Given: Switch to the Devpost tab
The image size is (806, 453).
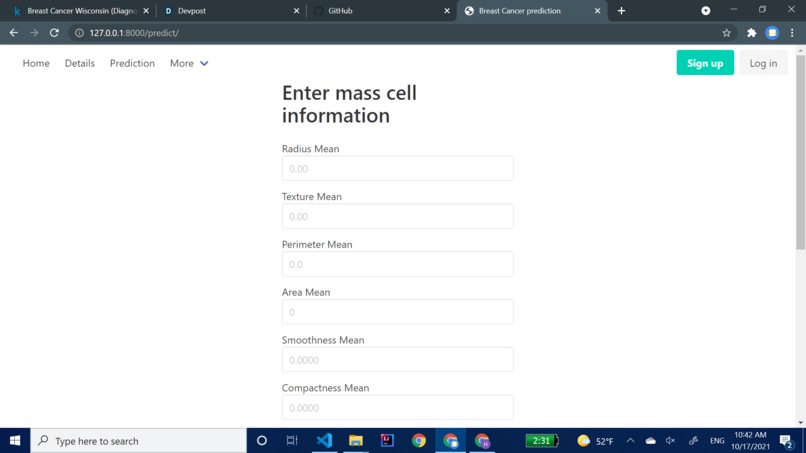Looking at the screenshot, I should [229, 11].
